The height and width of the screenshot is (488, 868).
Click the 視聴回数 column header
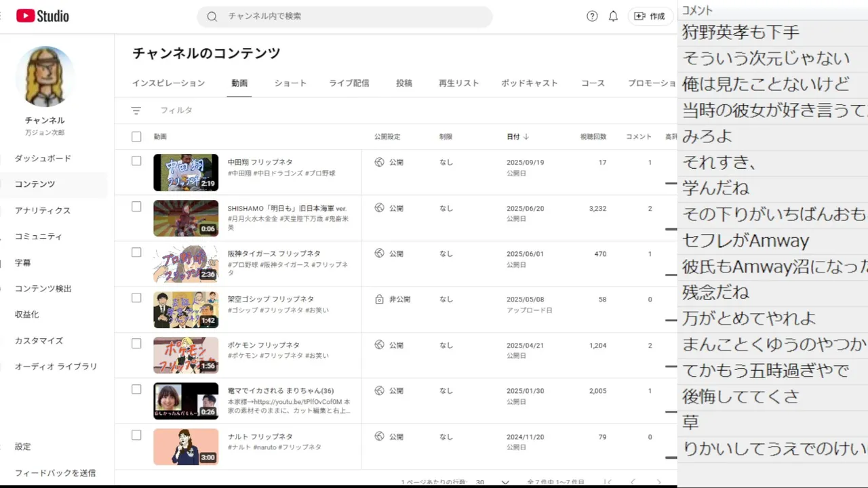click(x=593, y=137)
